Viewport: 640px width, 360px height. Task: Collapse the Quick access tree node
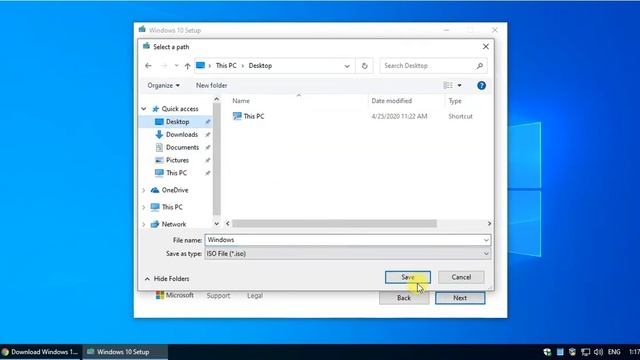(x=144, y=109)
